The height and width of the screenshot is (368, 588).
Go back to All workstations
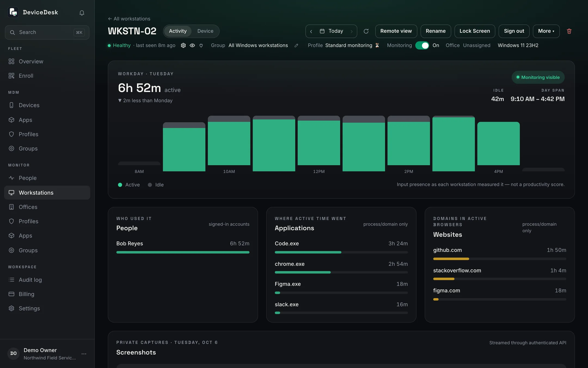(129, 19)
